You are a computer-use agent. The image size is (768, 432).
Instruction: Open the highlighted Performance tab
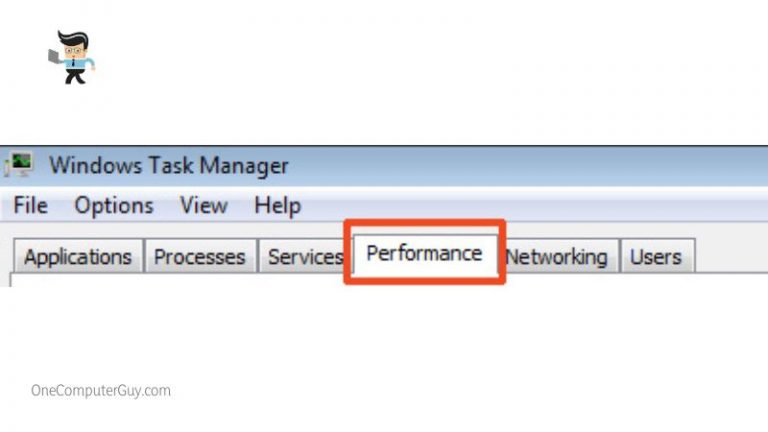click(424, 253)
